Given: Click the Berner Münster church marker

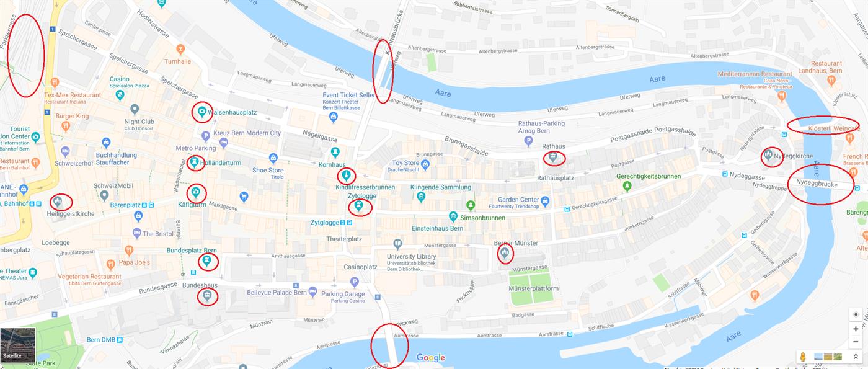Looking at the screenshot, I should pos(505,253).
